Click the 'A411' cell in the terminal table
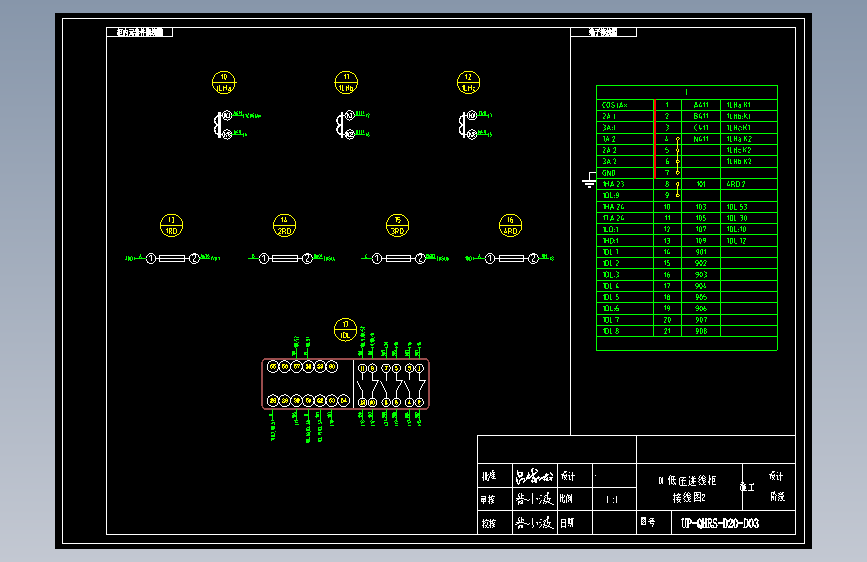 tap(701, 105)
